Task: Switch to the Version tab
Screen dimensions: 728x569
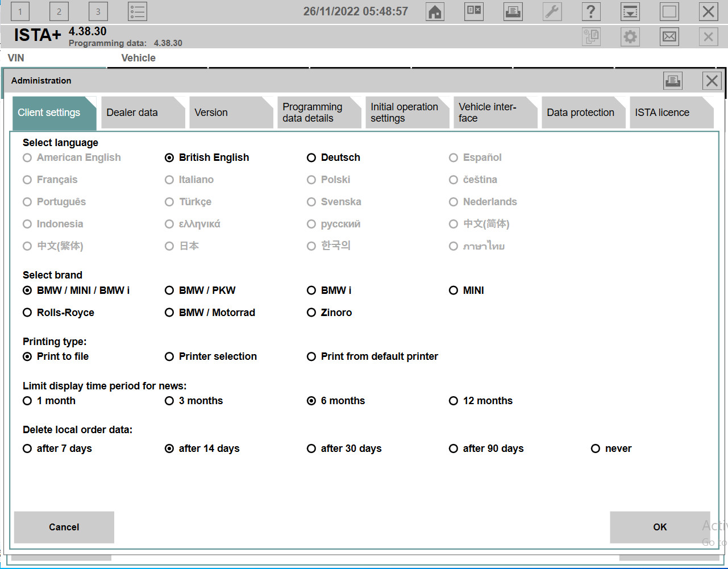Action: click(232, 113)
